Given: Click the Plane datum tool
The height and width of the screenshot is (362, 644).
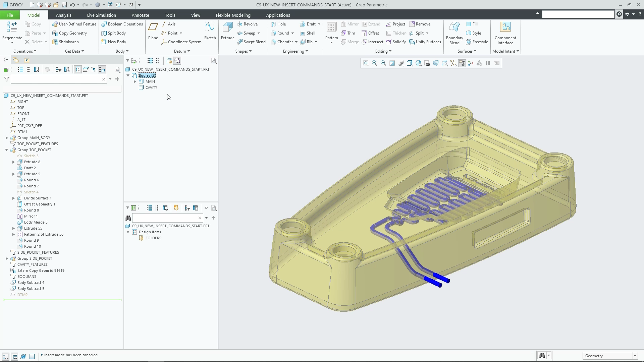Looking at the screenshot, I should (x=153, y=31).
